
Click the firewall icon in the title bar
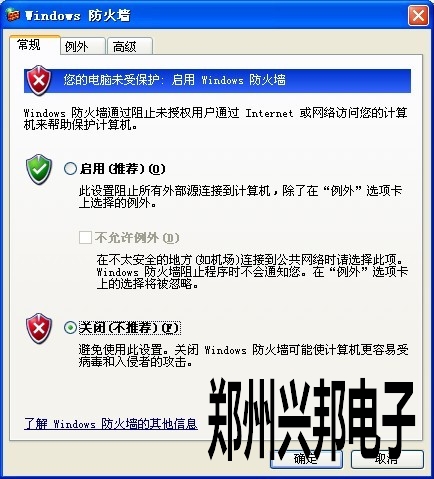(13, 15)
